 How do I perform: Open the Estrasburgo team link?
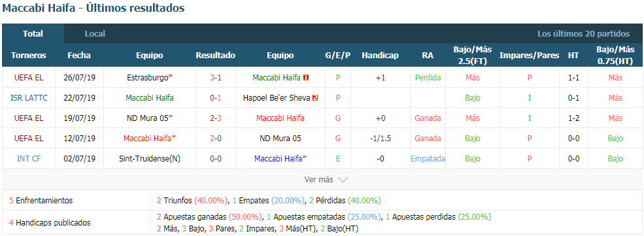tap(148, 78)
